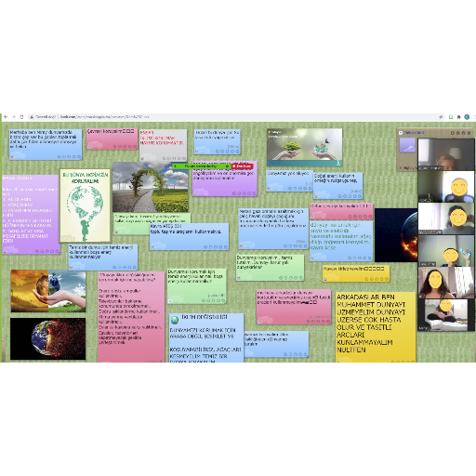The image size is (476, 476).
Task: Select the large yellow 'ARKADAŞLAR BEN' note
Action: 376,327
